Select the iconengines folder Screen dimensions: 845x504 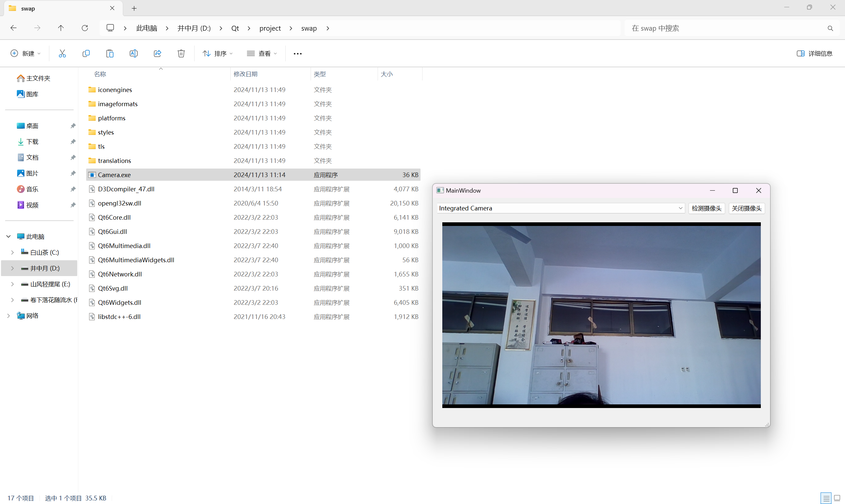pos(115,89)
